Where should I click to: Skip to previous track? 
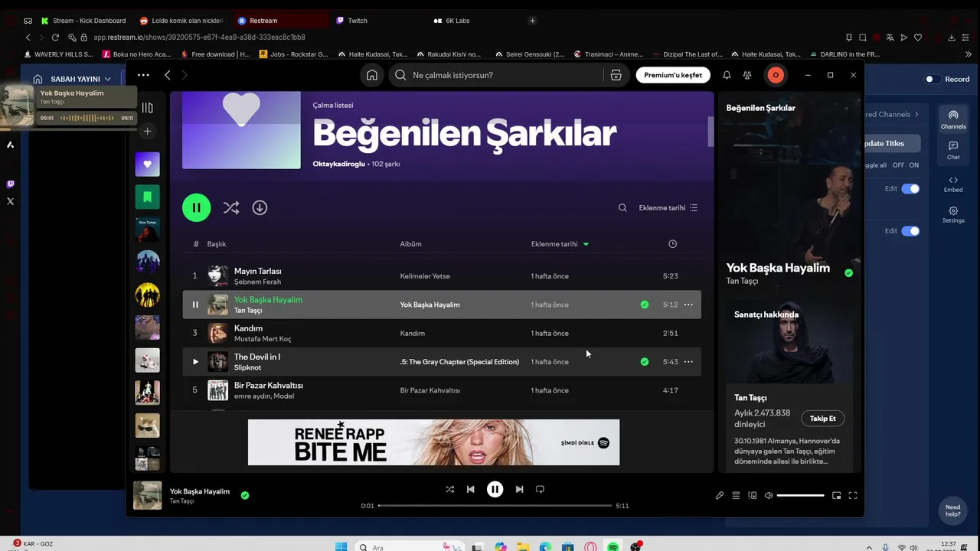pyautogui.click(x=471, y=489)
